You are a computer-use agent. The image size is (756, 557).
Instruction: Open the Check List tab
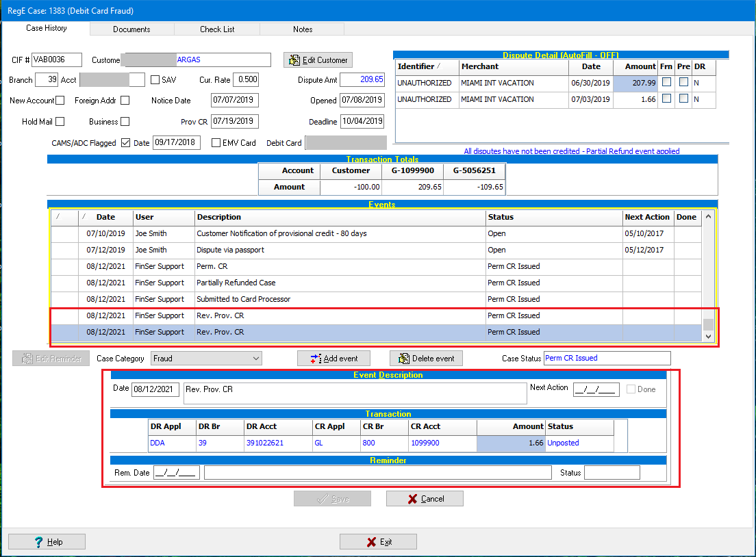[217, 29]
